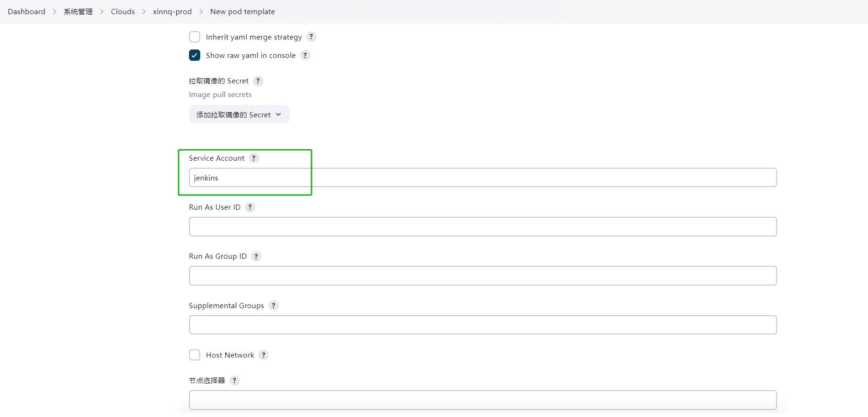Open help for Inherit yaml merge strategy

(x=311, y=37)
